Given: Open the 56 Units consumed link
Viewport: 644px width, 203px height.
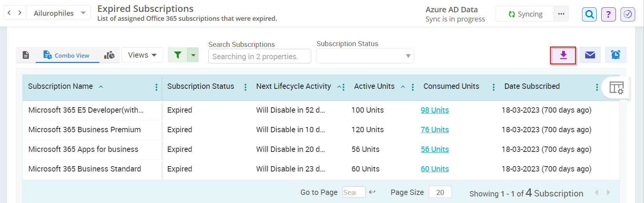Looking at the screenshot, I should [x=435, y=149].
